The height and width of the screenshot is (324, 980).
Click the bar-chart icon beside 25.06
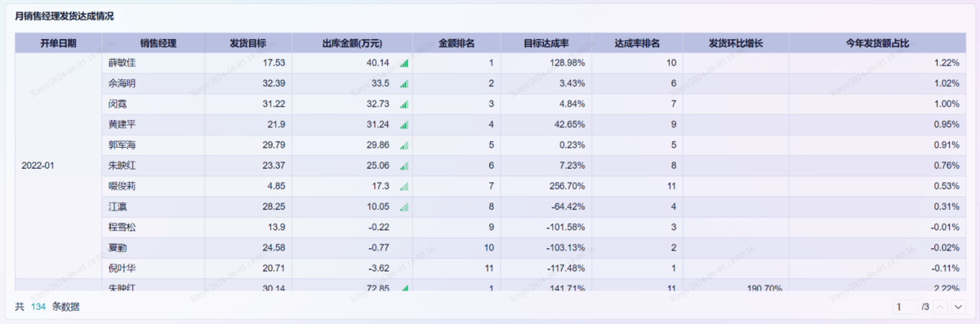point(403,166)
